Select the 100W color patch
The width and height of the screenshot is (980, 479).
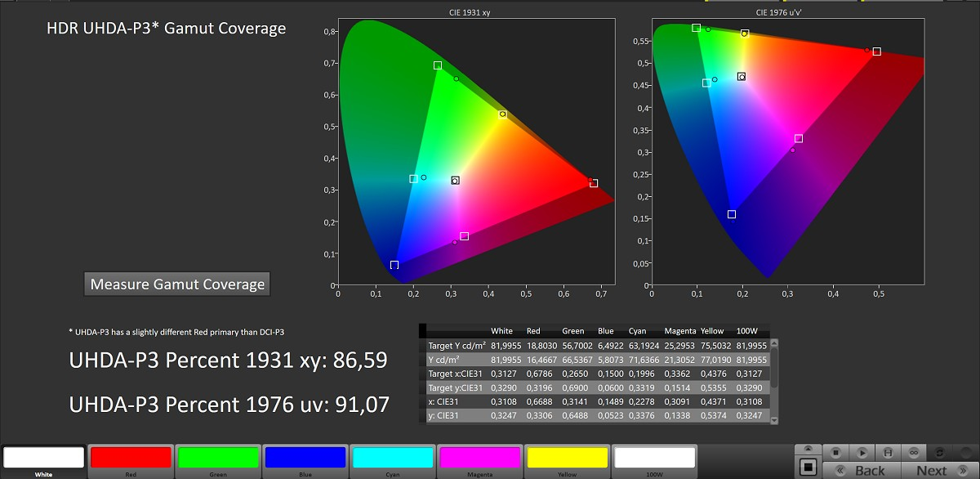coord(654,457)
